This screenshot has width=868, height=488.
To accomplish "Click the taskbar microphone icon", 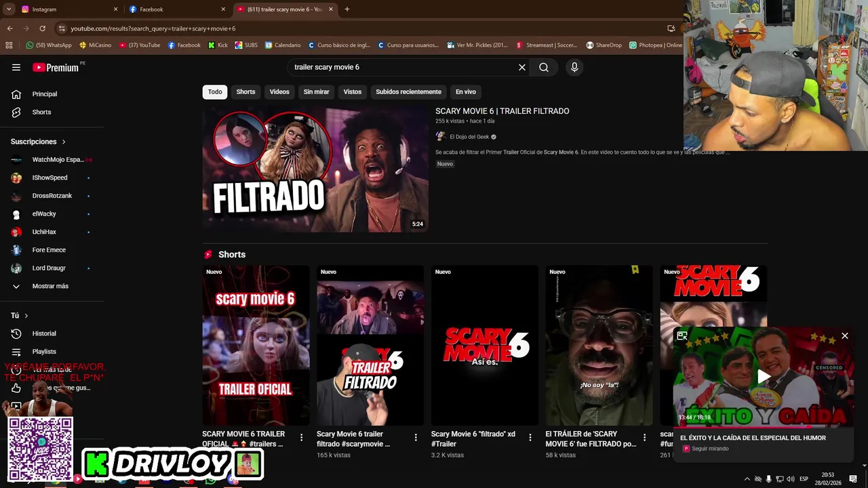I will [769, 479].
